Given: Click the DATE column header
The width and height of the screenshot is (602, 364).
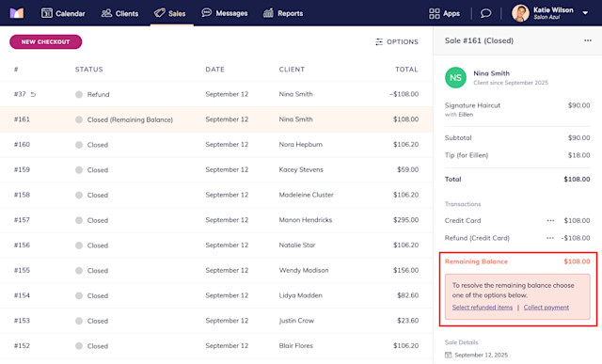Looking at the screenshot, I should coord(214,70).
